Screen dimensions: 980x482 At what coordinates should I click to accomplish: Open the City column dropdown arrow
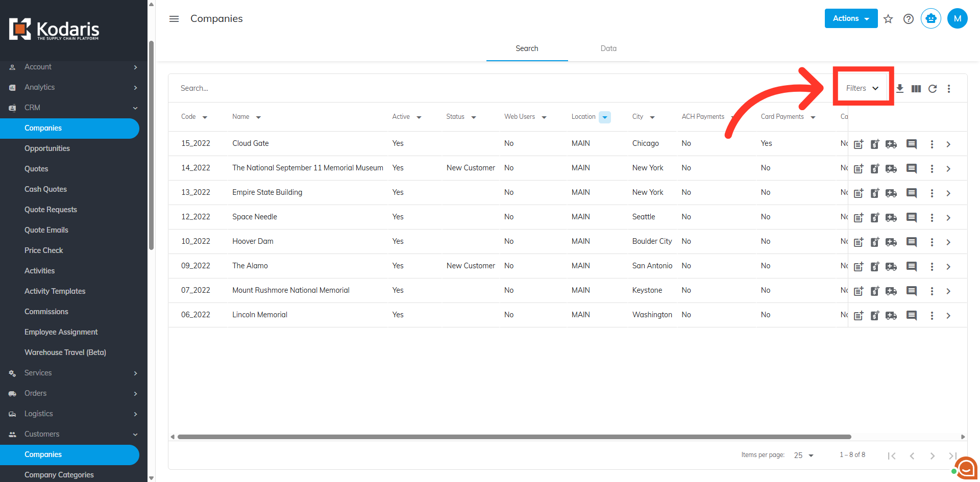(652, 117)
